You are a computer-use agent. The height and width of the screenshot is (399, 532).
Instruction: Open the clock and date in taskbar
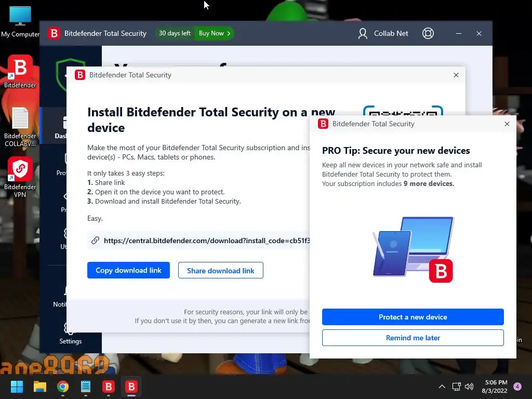coord(495,387)
